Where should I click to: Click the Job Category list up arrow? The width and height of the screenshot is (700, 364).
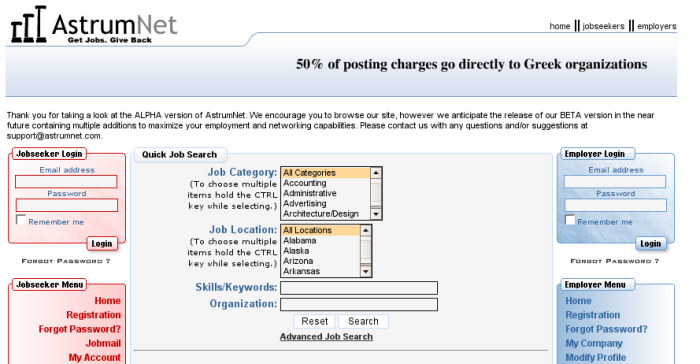(x=376, y=172)
